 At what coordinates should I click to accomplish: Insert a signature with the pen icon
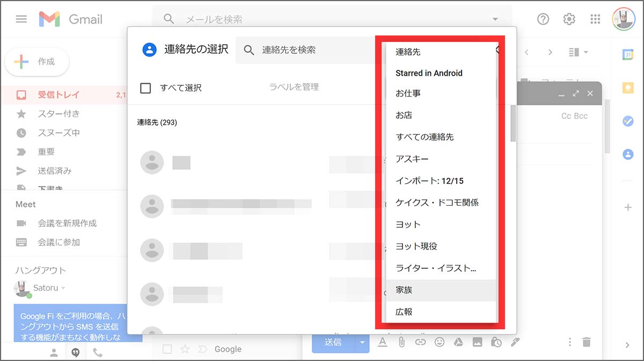point(516,342)
